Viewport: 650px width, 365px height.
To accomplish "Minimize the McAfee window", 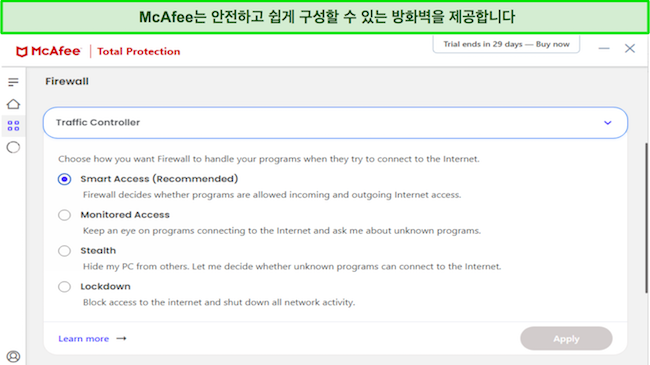I will coord(604,49).
